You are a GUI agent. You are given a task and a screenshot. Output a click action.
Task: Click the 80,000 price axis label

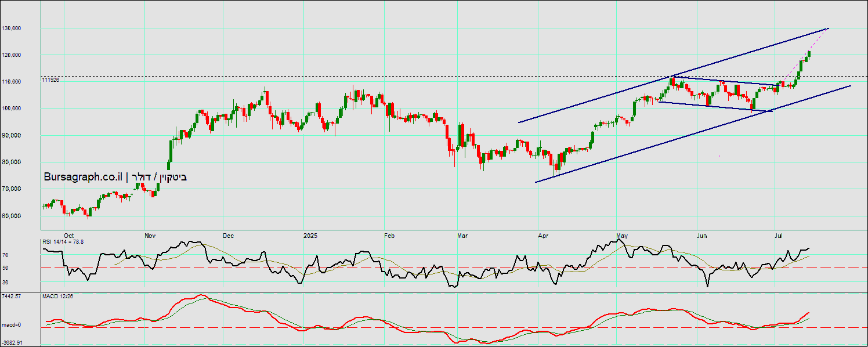tap(13, 161)
